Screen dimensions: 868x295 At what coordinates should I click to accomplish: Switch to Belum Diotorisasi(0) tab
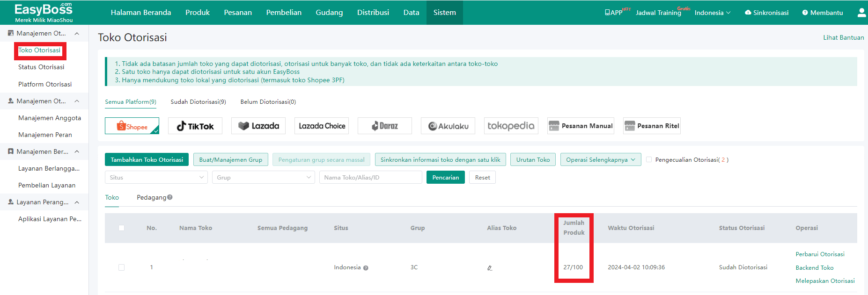(268, 101)
